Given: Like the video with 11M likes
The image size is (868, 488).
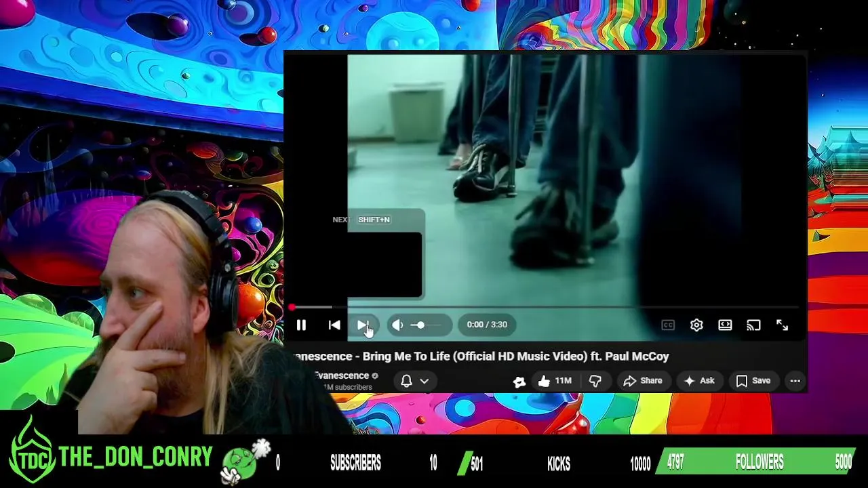Looking at the screenshot, I should click(x=555, y=381).
